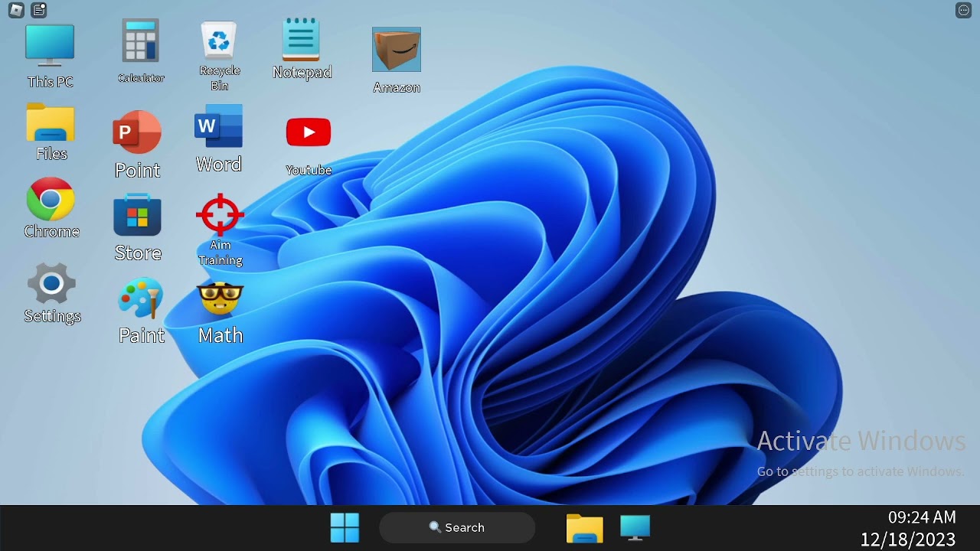
Task: Click the clock showing 09:24 AM
Action: pos(922,518)
